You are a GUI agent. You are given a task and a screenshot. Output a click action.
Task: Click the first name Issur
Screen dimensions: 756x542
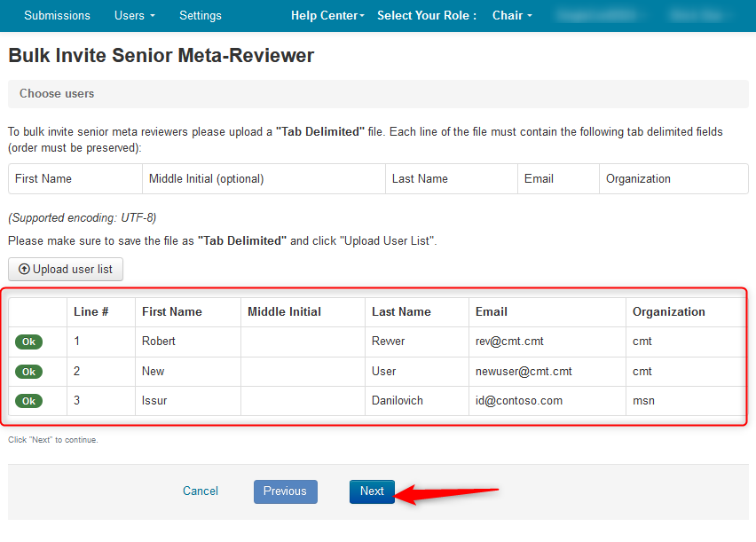(x=154, y=401)
